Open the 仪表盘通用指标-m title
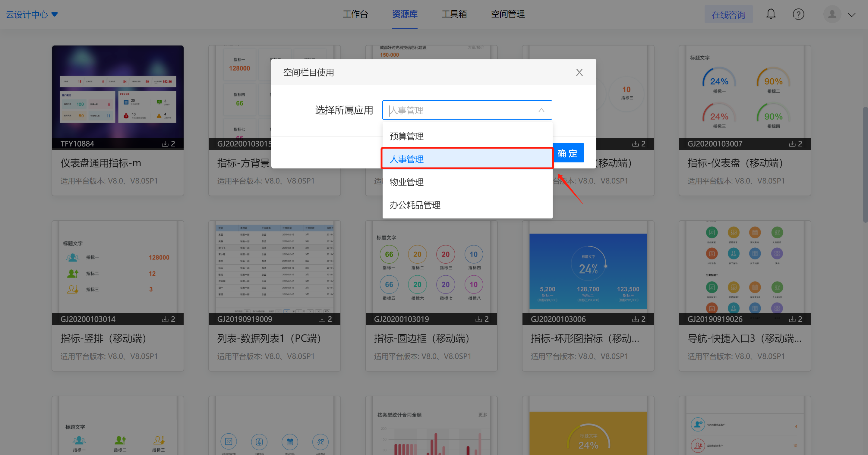Image resolution: width=868 pixels, height=455 pixels. click(x=101, y=163)
